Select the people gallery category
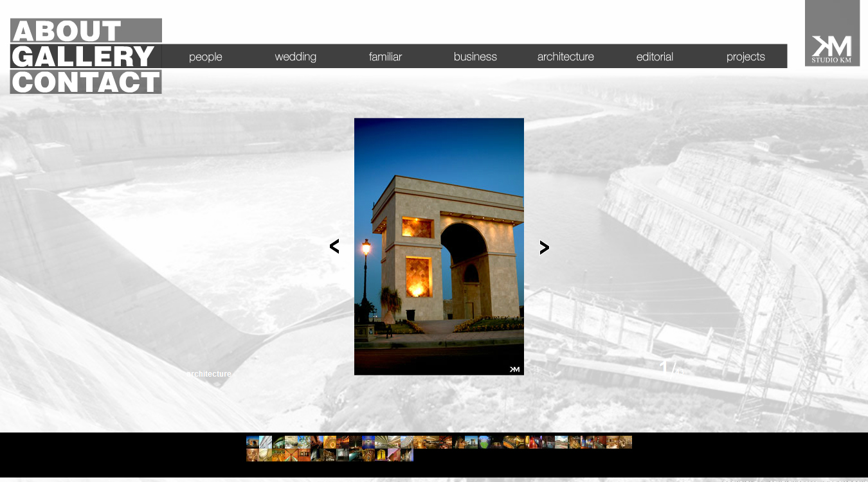The image size is (868, 482). coord(205,57)
